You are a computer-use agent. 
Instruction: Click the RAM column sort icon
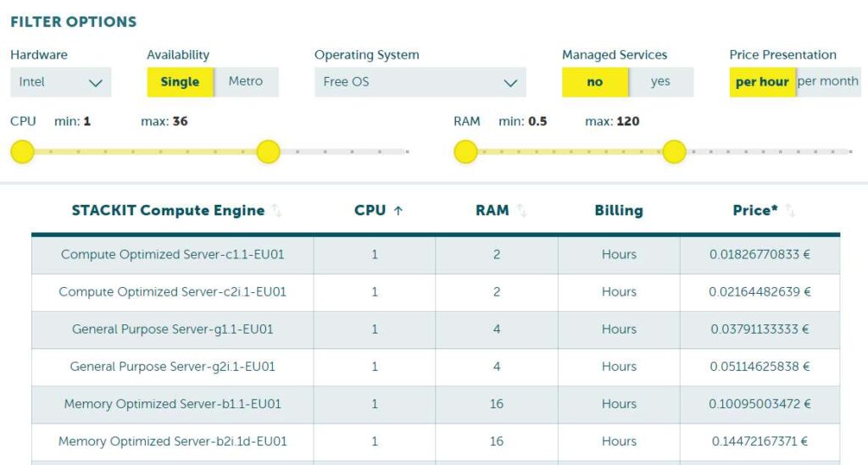[x=521, y=211]
